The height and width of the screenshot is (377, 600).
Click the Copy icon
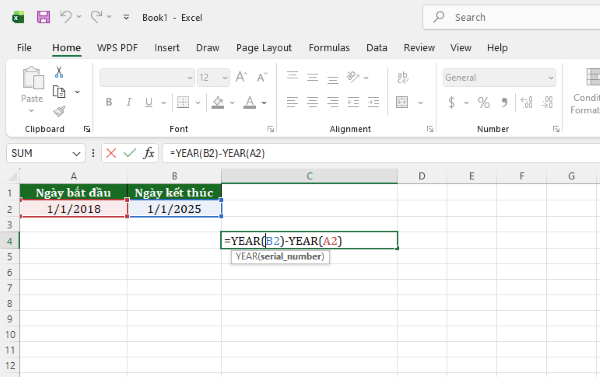(59, 92)
